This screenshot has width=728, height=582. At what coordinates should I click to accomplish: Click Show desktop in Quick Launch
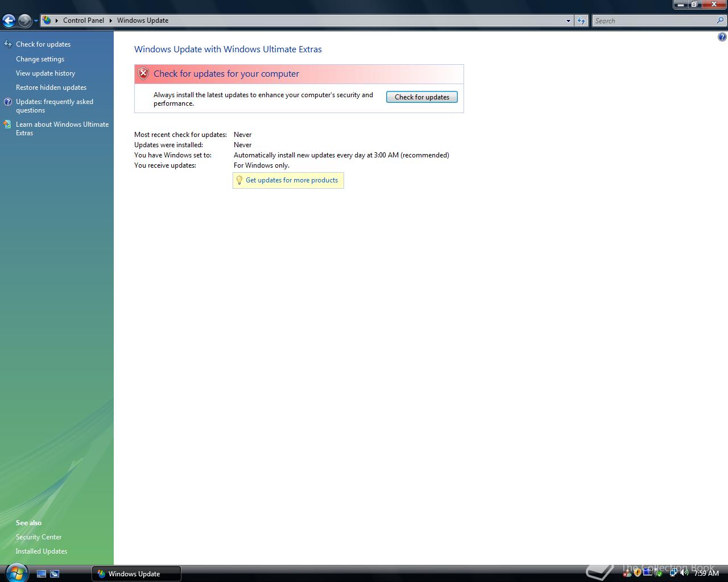coord(42,574)
